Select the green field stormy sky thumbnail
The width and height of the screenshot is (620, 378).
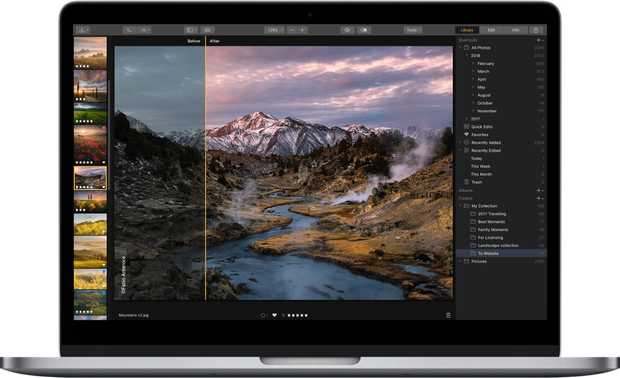coord(90,113)
